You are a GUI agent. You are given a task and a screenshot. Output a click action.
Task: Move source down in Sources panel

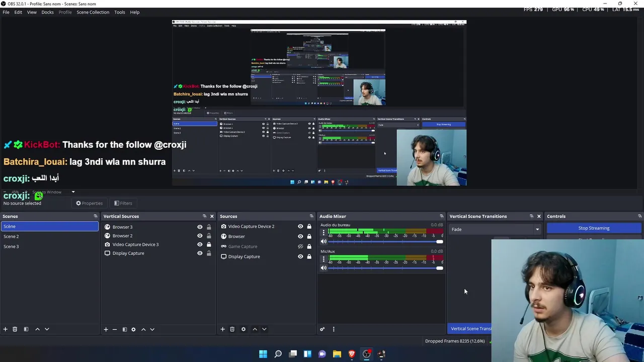(264, 329)
